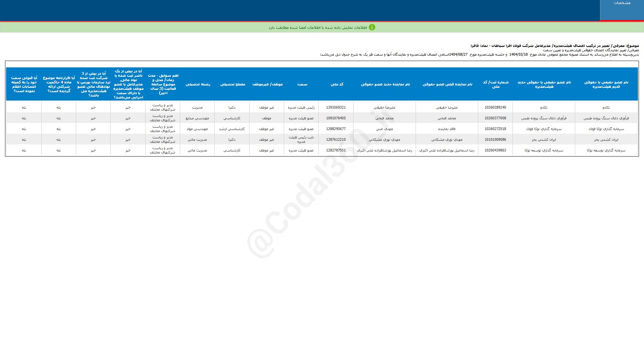The image size is (644, 362).
Task: Click 'نایب رئیس هیئت مدیره' position cell
Action: tap(301, 139)
